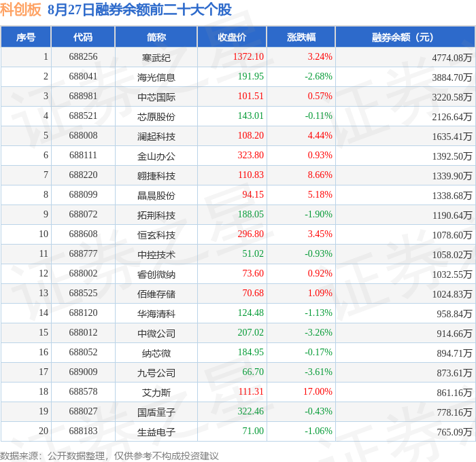Select the title text 科创板
Image resolution: width=476 pixels, height=462 pixels.
click(x=20, y=10)
